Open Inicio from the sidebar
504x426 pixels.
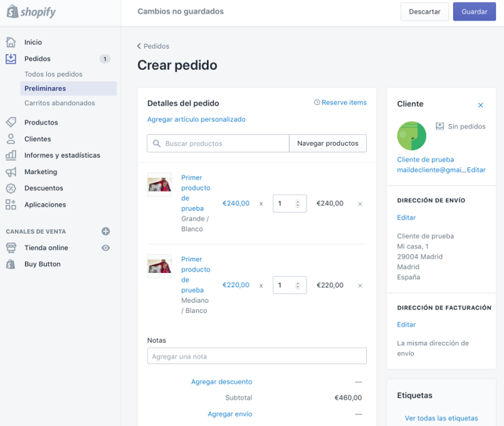[33, 42]
